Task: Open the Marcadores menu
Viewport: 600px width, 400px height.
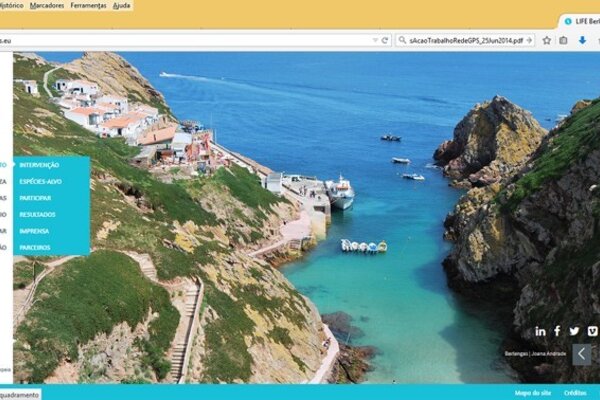Action: pos(47,6)
